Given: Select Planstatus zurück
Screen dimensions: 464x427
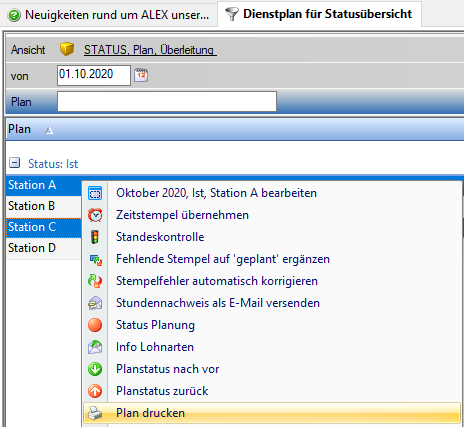Looking at the screenshot, I should pyautogui.click(x=272, y=391).
